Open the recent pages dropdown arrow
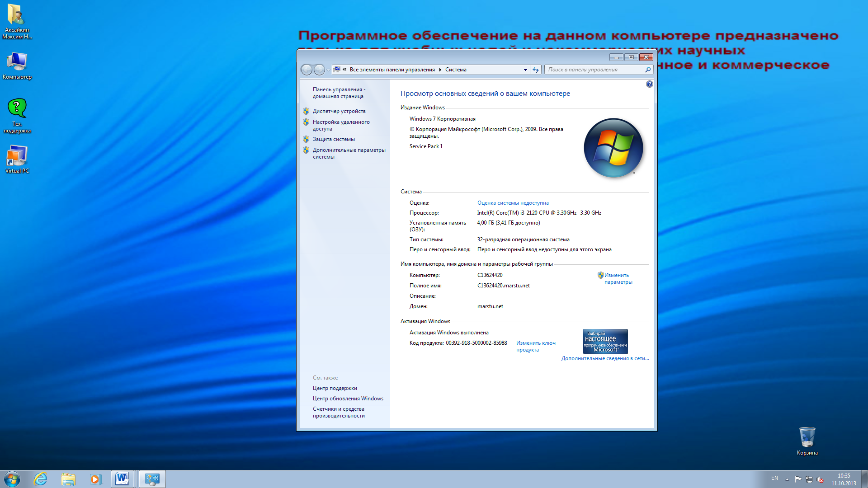 tap(328, 70)
